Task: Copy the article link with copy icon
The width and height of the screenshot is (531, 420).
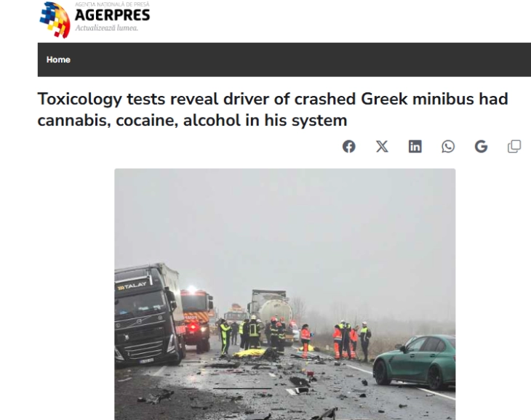Action: pos(514,147)
